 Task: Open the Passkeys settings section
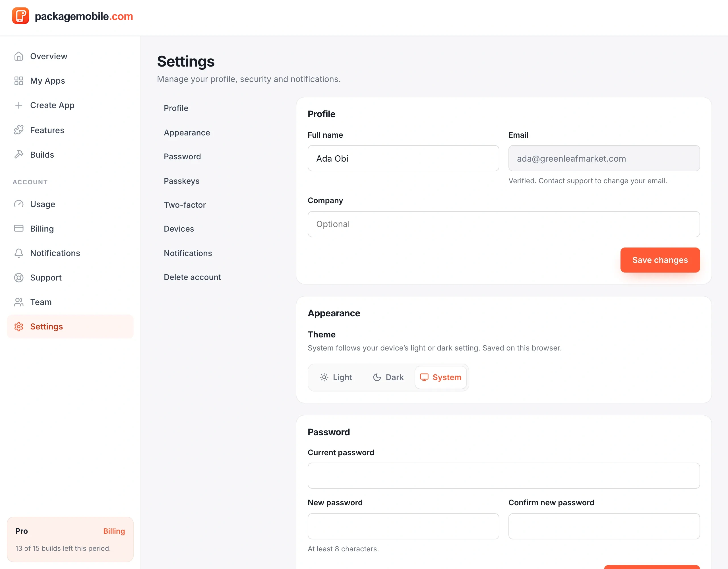(x=182, y=181)
